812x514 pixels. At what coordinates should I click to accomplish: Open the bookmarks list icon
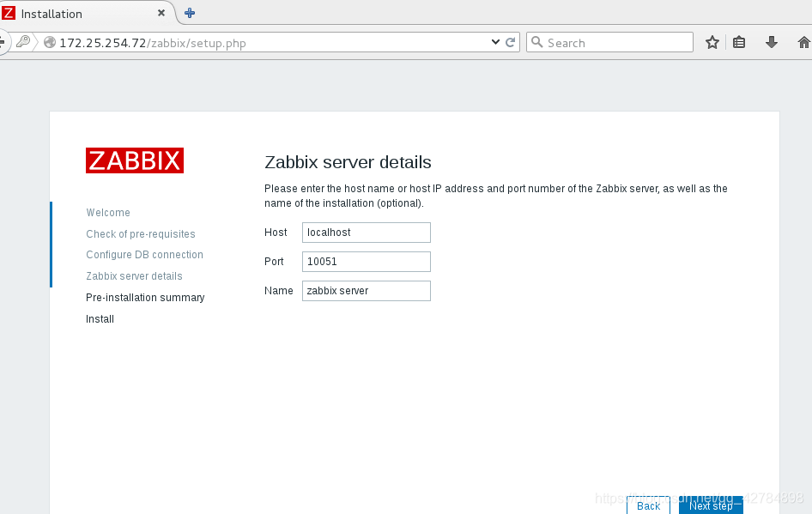coord(739,42)
